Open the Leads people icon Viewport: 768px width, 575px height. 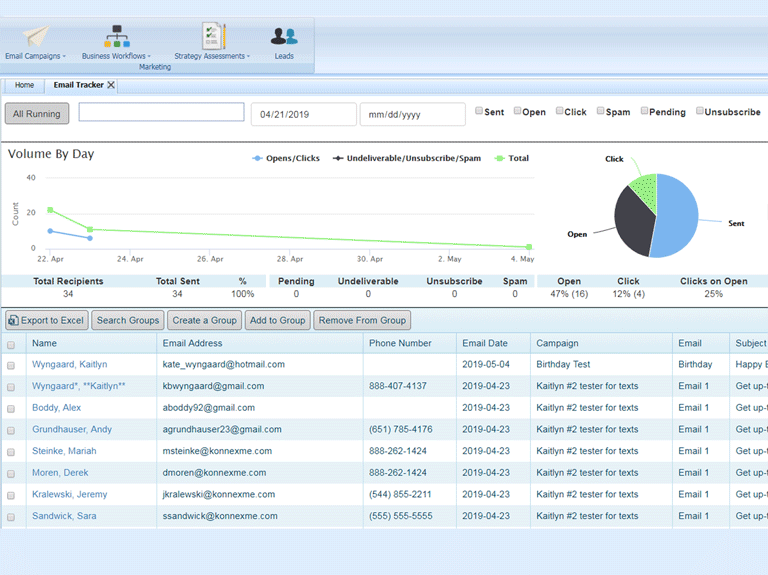click(x=284, y=37)
